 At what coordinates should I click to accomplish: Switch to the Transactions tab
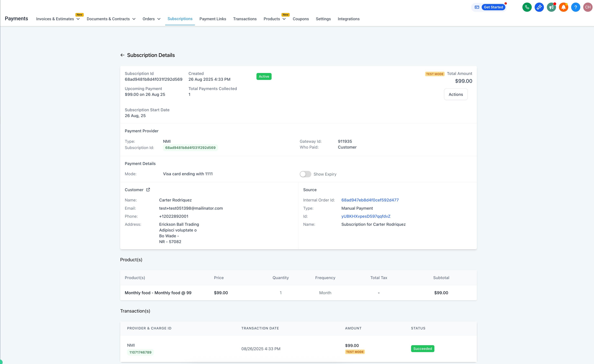point(245,19)
